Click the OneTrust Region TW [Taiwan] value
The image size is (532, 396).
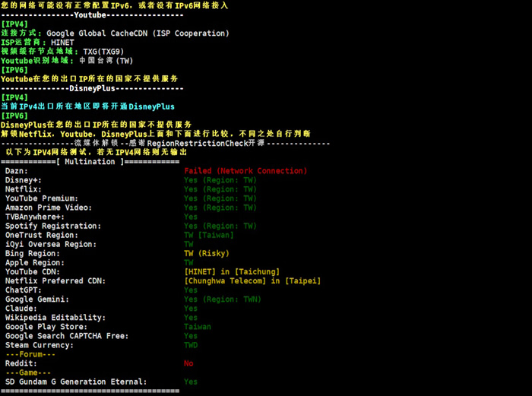tap(210, 235)
